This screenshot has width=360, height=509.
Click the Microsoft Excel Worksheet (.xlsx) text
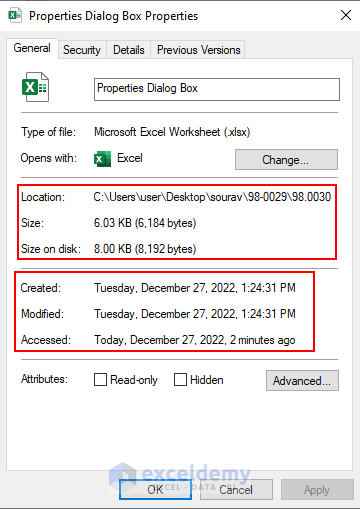(x=172, y=132)
